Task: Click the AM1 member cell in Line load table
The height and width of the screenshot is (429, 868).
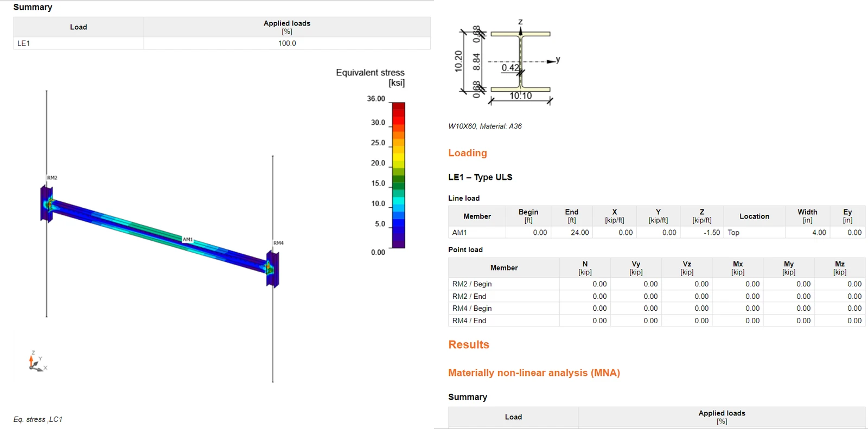Action: [477, 232]
